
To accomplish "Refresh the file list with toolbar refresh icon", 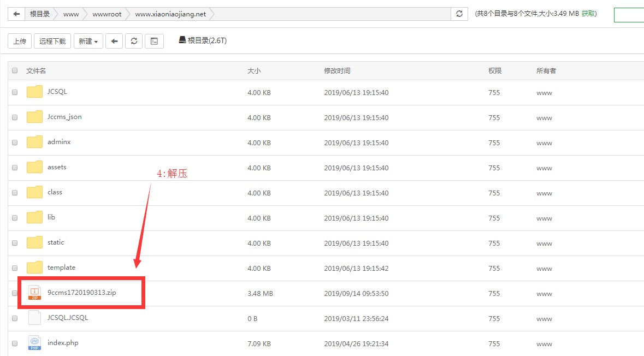I will pos(134,41).
